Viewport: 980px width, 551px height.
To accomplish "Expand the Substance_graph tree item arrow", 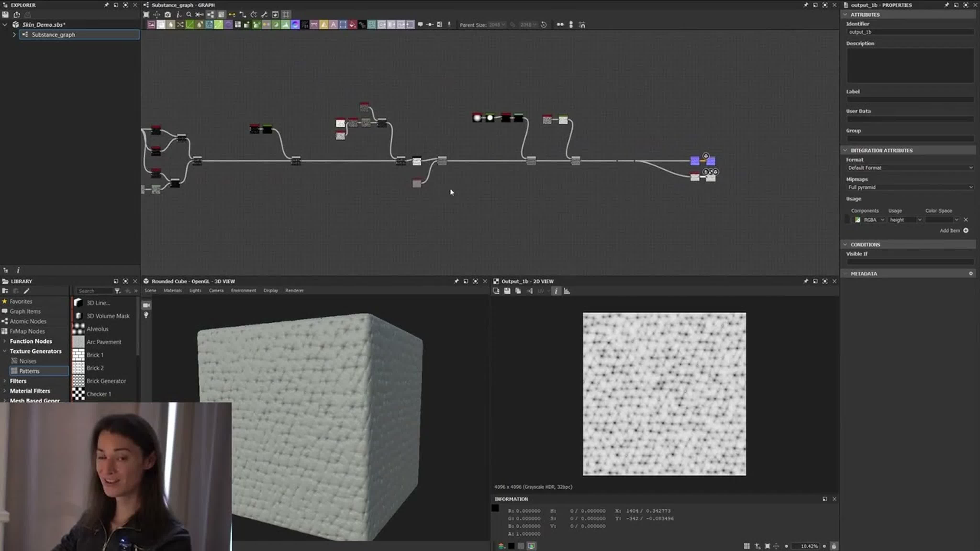I will [14, 35].
